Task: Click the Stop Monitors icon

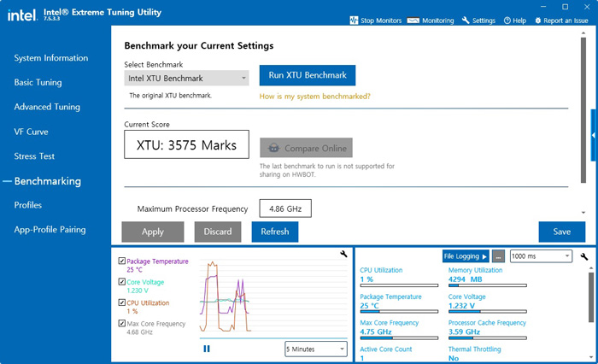Action: 355,21
